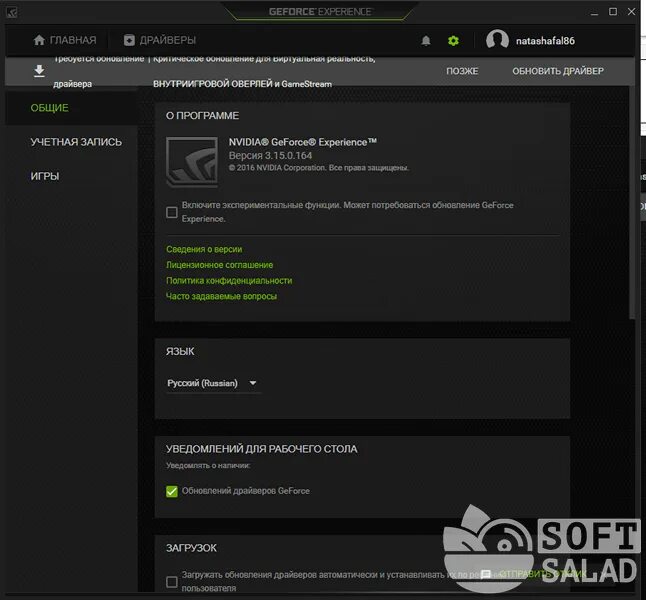Viewport: 646px width, 600px height.
Task: Open the Русский (Russian) language dropdown
Action: 213,383
